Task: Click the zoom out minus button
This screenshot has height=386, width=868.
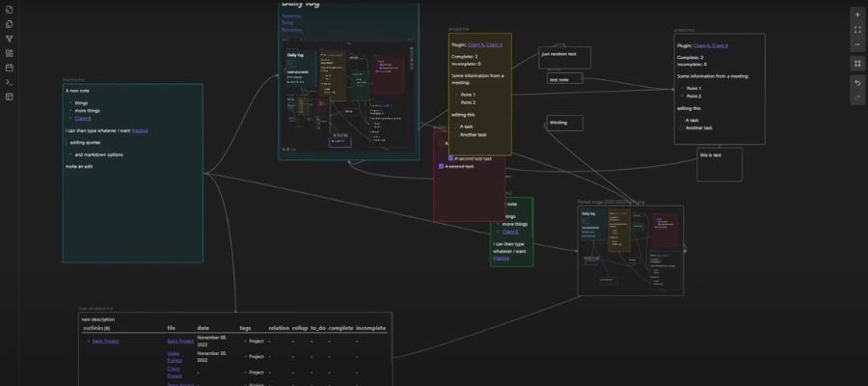Action: [x=857, y=44]
